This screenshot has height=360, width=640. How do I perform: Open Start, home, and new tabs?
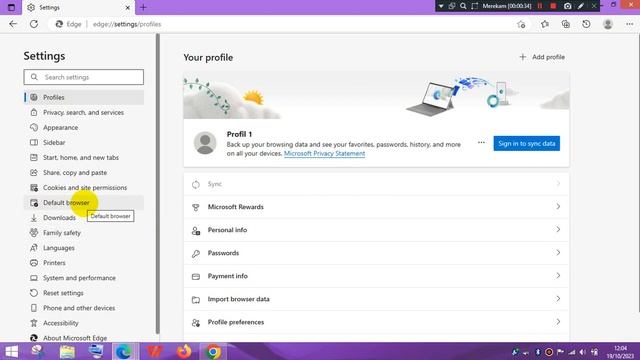[x=84, y=158]
